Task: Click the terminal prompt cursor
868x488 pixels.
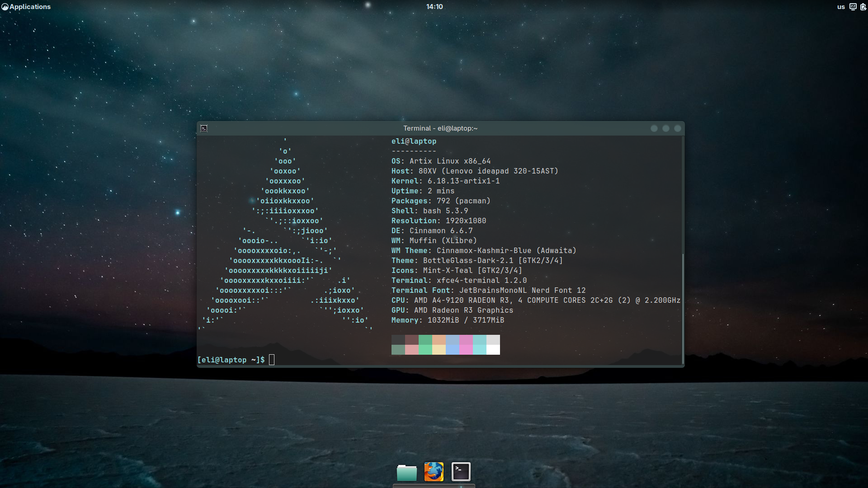Action: [272, 360]
